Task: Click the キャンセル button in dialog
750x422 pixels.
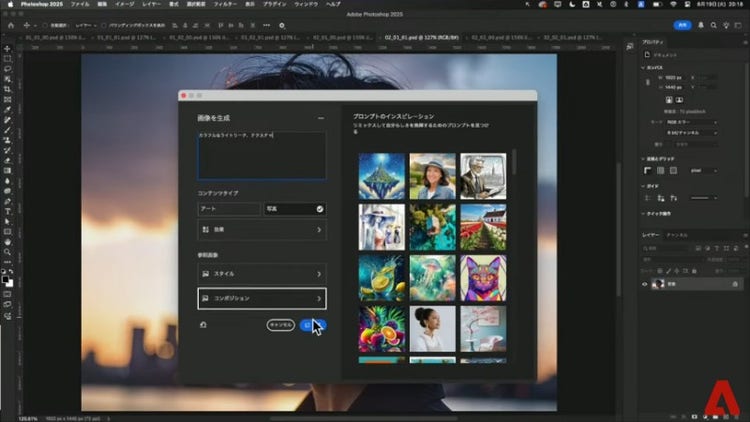Action: [280, 325]
